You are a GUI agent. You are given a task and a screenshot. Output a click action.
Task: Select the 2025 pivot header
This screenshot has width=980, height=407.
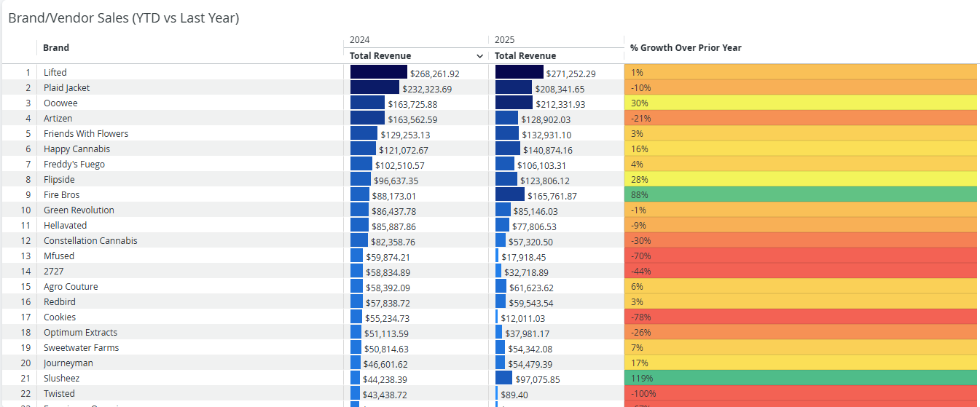(x=504, y=40)
